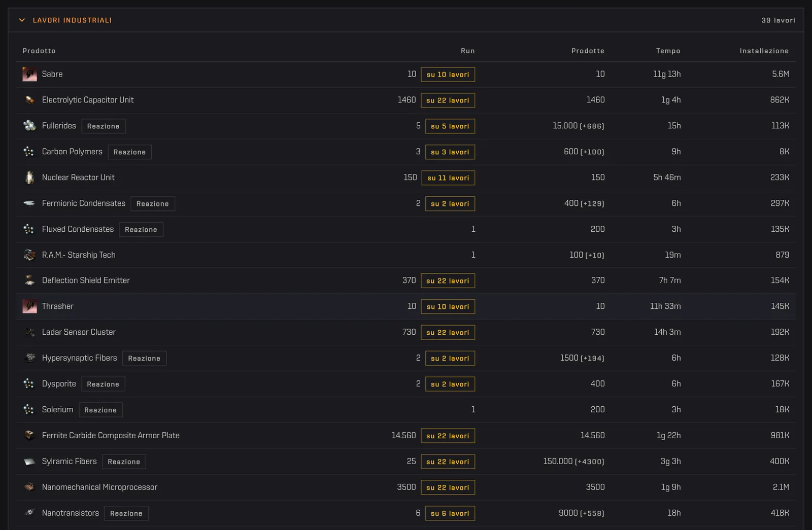The image size is (812, 530).
Task: Click the Nanotransistors item icon
Action: coord(29,513)
